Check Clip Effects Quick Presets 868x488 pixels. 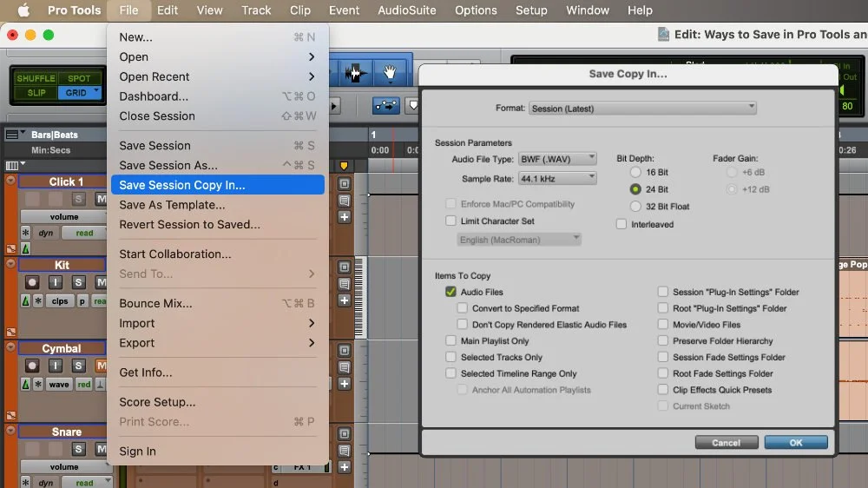tap(662, 390)
